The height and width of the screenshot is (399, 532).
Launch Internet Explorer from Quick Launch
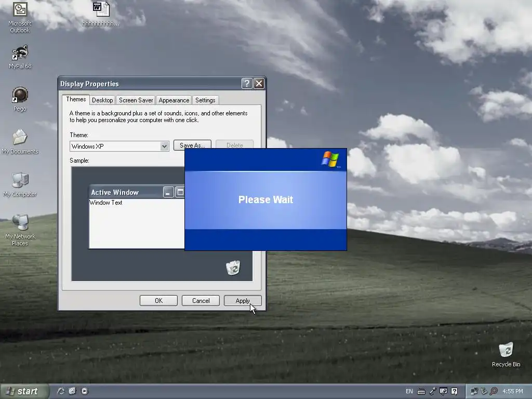(61, 391)
